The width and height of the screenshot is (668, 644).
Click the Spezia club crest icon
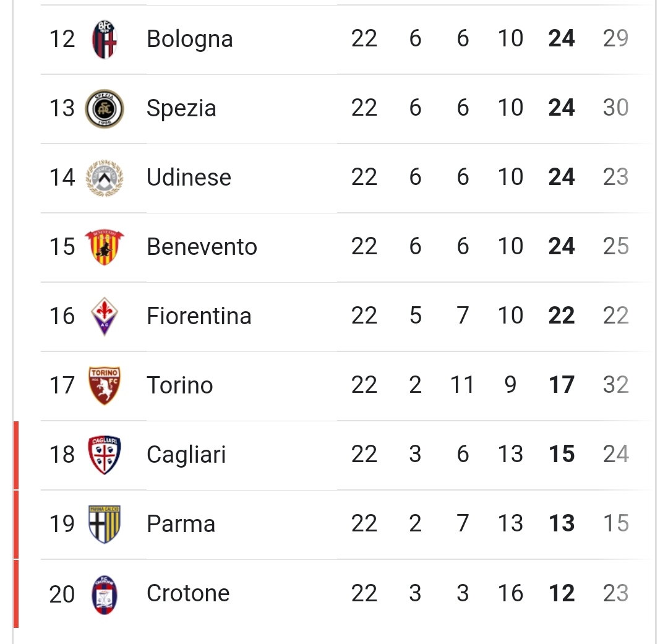[x=104, y=108]
